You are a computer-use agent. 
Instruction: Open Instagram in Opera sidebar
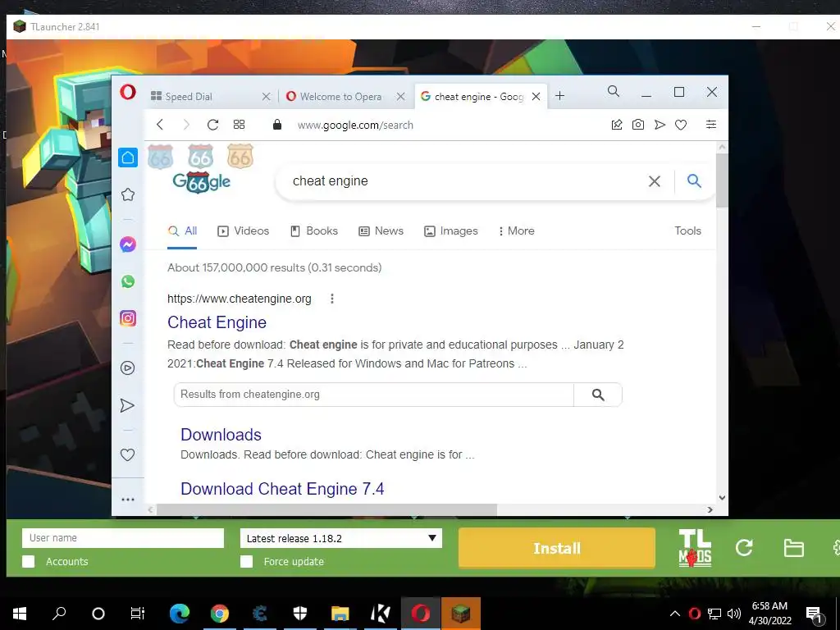pos(127,318)
